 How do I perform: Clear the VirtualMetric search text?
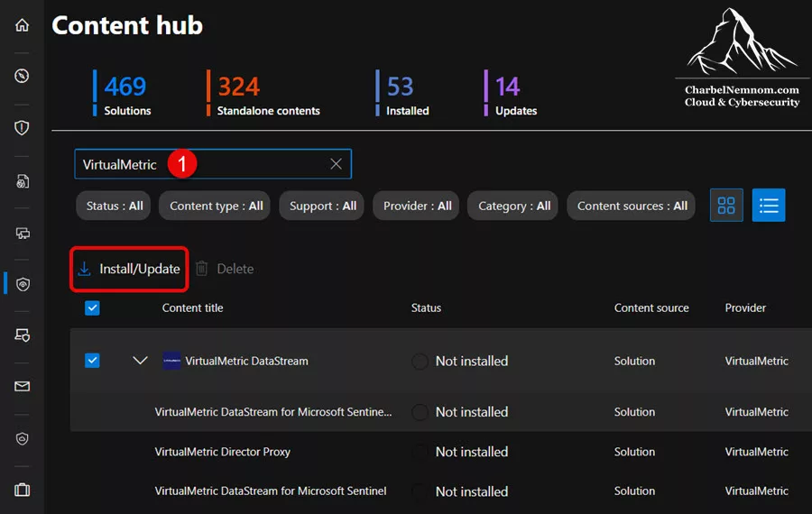point(337,164)
